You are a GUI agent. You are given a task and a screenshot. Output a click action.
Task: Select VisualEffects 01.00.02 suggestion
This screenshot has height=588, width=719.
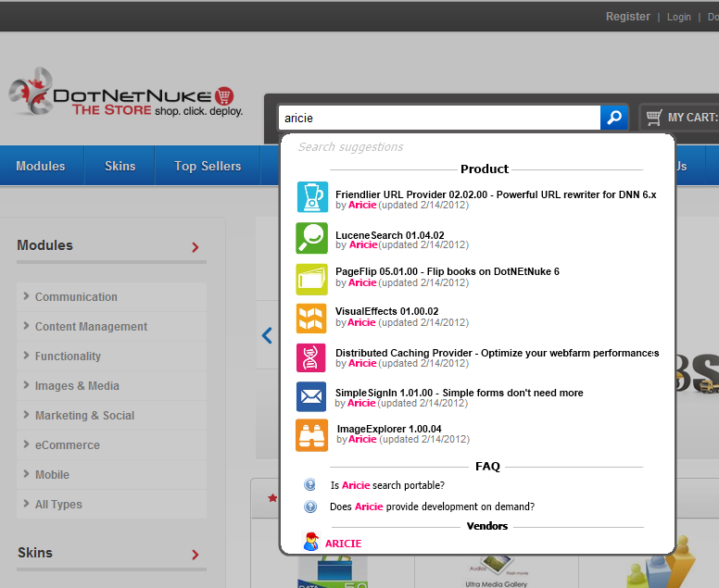[386, 311]
